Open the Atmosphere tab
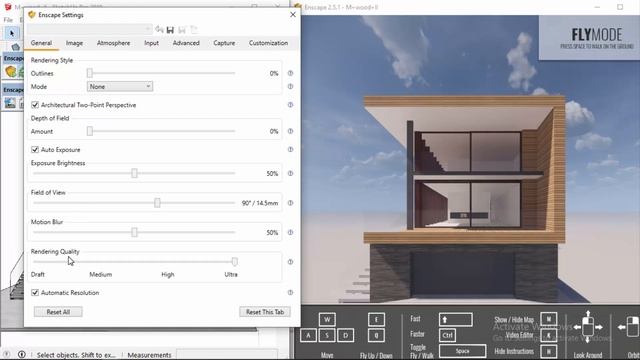 113,43
